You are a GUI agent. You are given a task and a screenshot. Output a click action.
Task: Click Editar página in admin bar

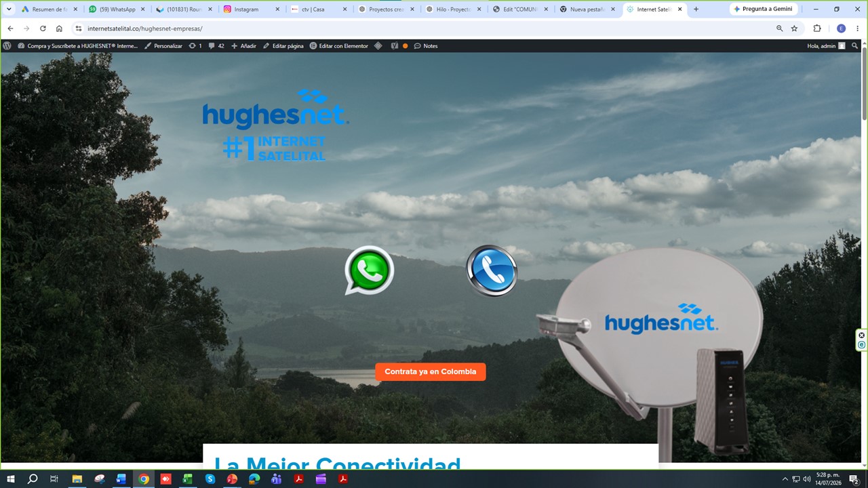[283, 46]
